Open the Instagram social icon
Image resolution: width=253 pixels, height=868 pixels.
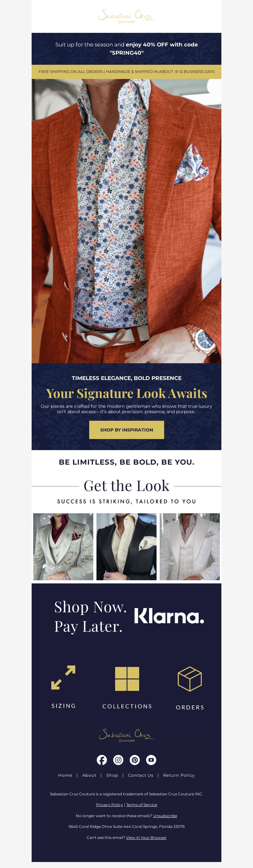tap(118, 760)
